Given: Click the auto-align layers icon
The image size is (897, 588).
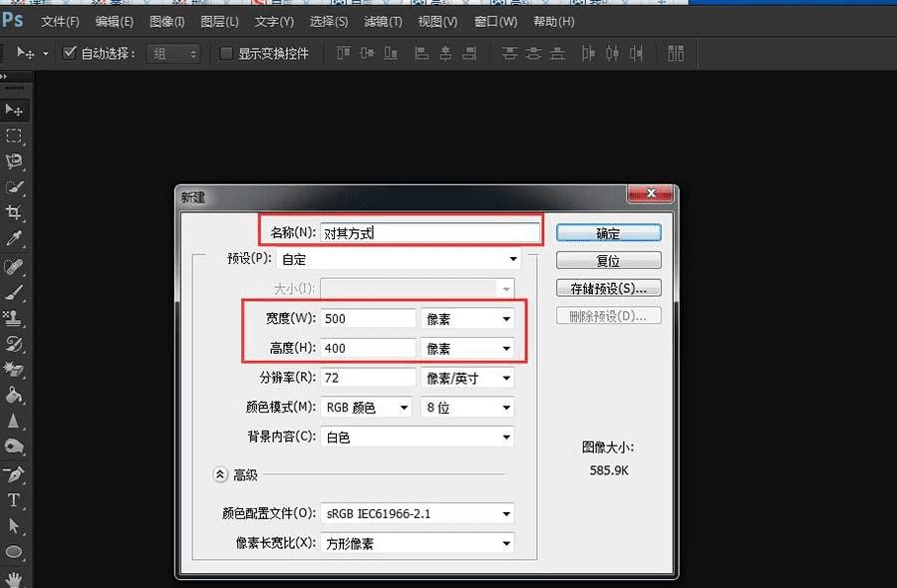Looking at the screenshot, I should click(x=676, y=53).
